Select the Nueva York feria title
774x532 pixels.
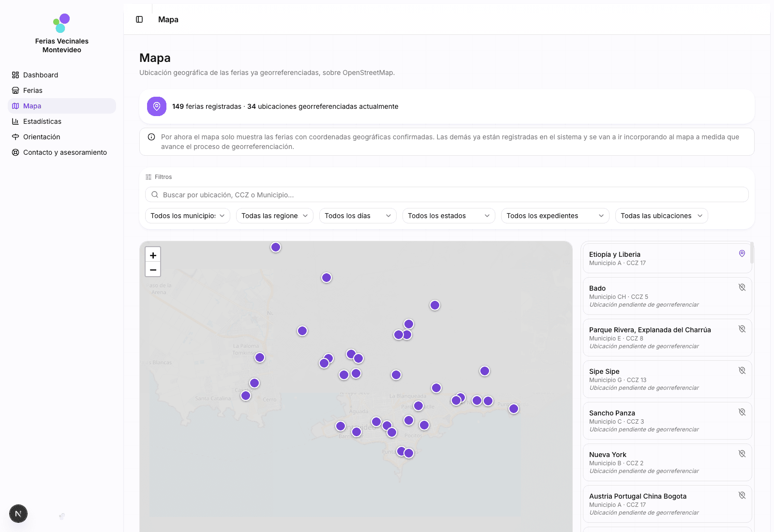click(x=608, y=455)
